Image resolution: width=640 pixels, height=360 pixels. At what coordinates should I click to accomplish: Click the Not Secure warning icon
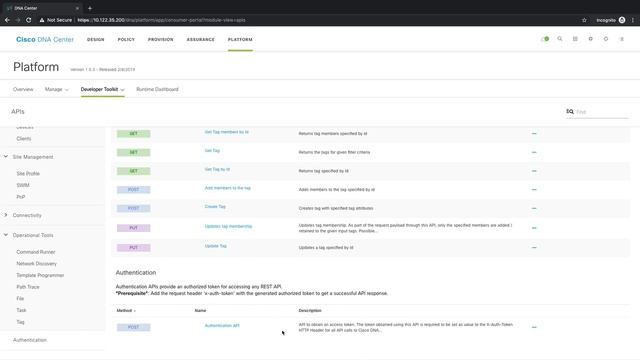pos(42,20)
